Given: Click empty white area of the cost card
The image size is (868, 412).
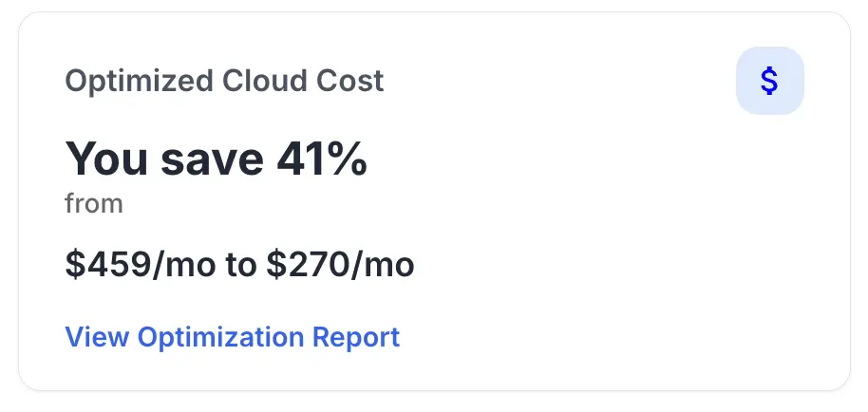Looking at the screenshot, I should tap(609, 249).
